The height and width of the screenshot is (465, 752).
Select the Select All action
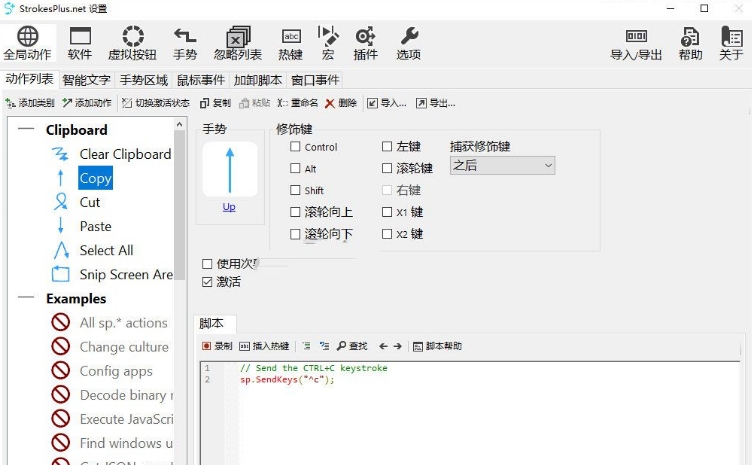(106, 250)
